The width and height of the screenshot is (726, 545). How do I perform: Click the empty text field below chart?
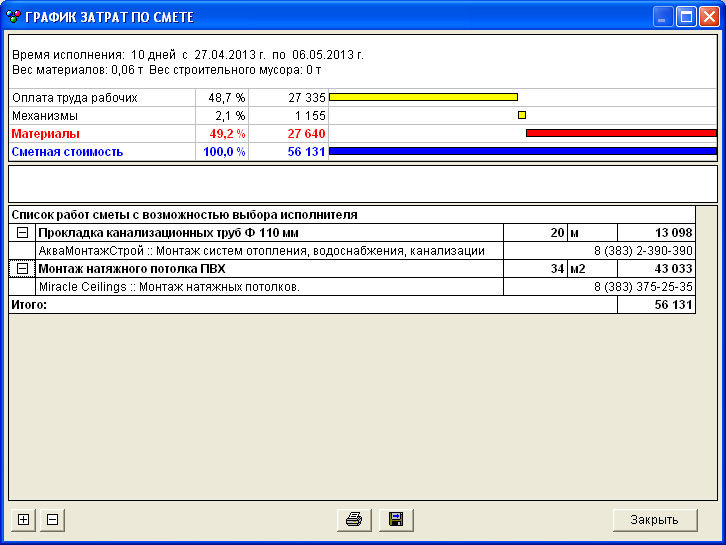(x=362, y=183)
